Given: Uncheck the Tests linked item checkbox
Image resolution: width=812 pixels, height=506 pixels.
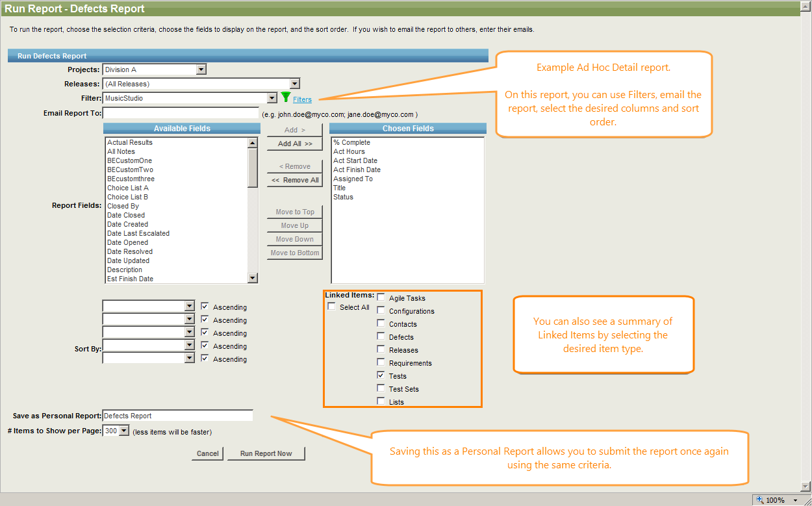Looking at the screenshot, I should pyautogui.click(x=381, y=375).
